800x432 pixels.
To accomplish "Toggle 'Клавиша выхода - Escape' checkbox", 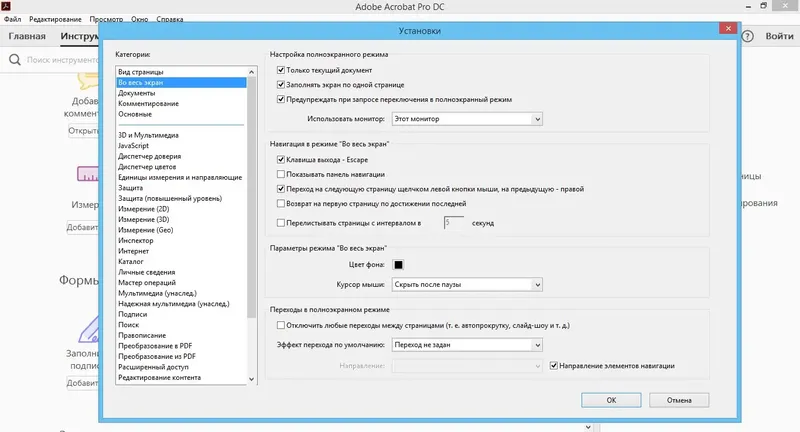I will click(281, 160).
